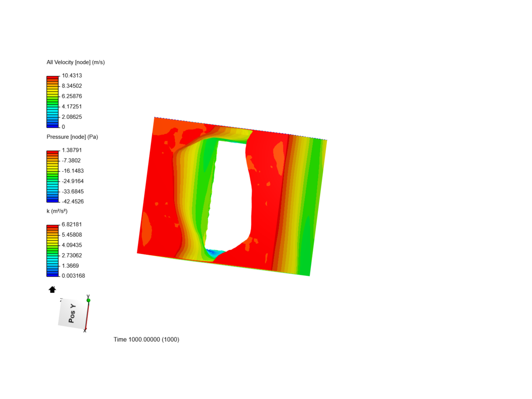Click pressure maximum value 1.38791
Viewport: 532px width, 399px height.
click(72, 150)
